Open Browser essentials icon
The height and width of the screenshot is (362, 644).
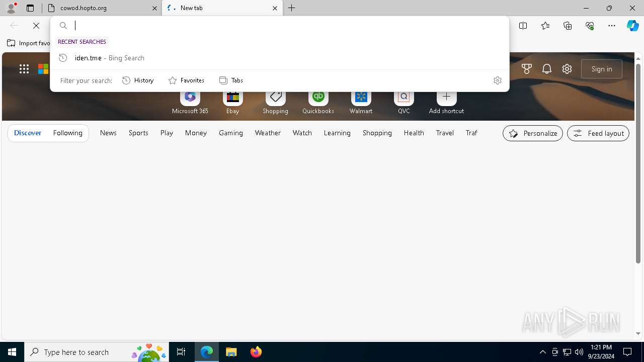[590, 26]
